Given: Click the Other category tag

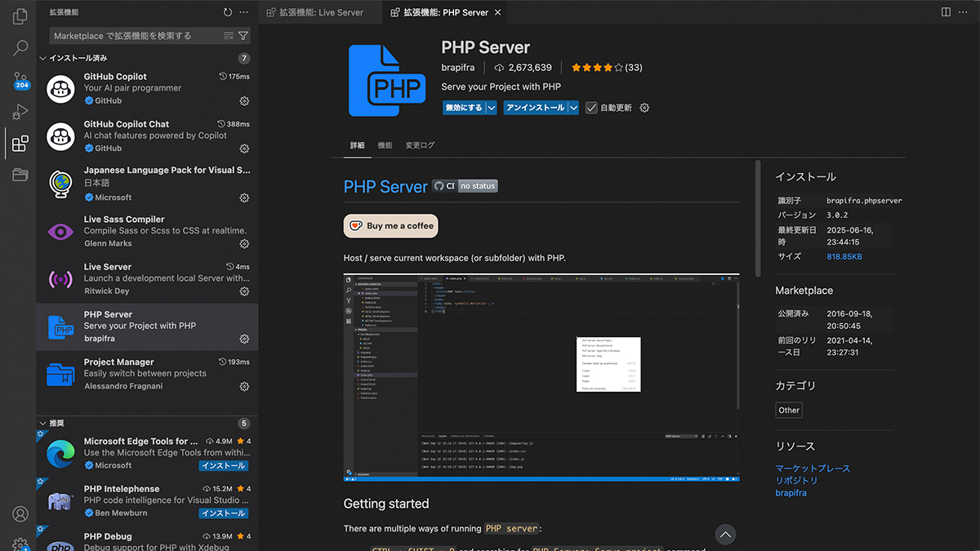Looking at the screenshot, I should [x=789, y=411].
